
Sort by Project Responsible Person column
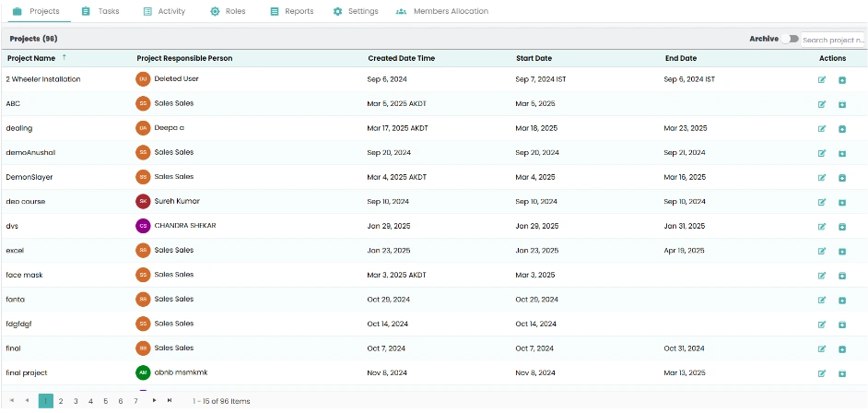(184, 58)
